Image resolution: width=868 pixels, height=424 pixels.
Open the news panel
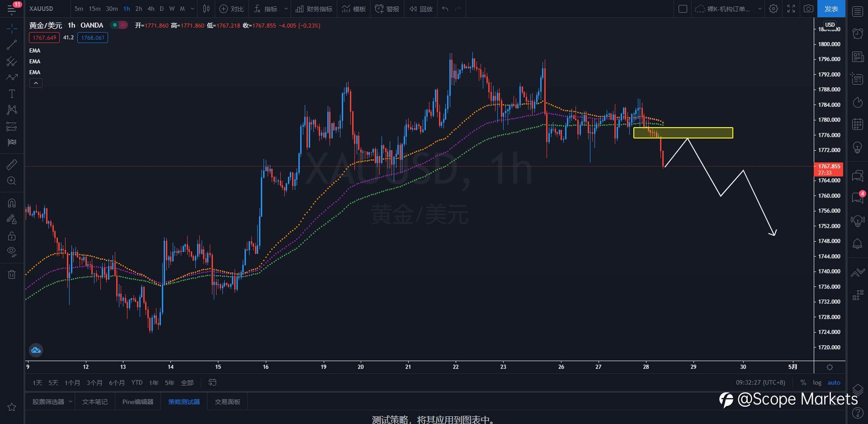click(x=858, y=57)
